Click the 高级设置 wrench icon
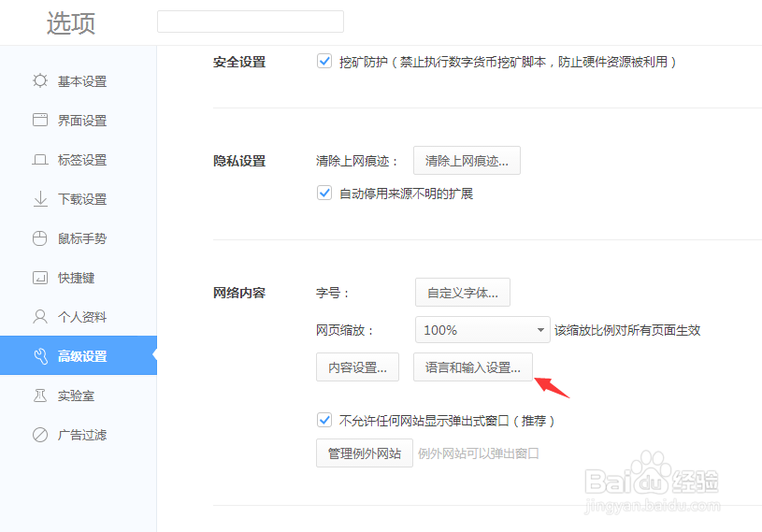Screen dimensions: 762x532 41,356
